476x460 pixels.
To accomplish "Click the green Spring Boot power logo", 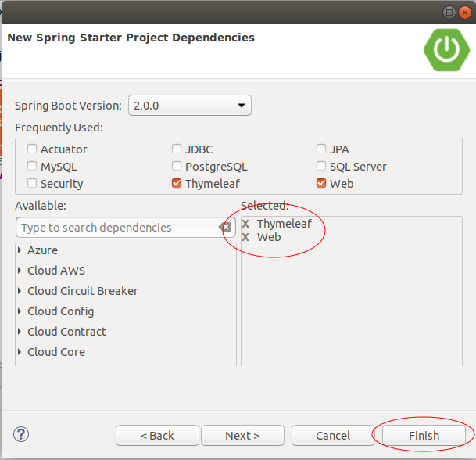I will [446, 50].
